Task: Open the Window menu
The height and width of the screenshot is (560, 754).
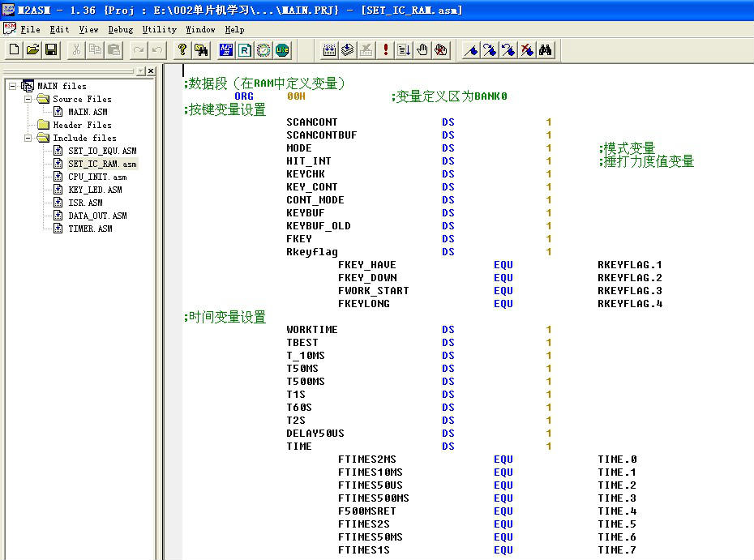Action: click(200, 29)
